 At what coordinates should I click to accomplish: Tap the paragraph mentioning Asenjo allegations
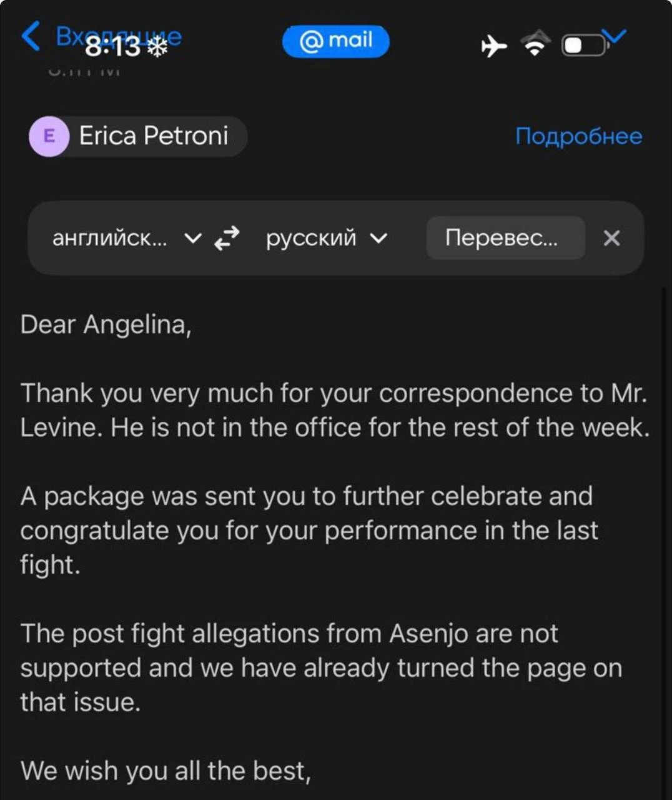pyautogui.click(x=321, y=667)
